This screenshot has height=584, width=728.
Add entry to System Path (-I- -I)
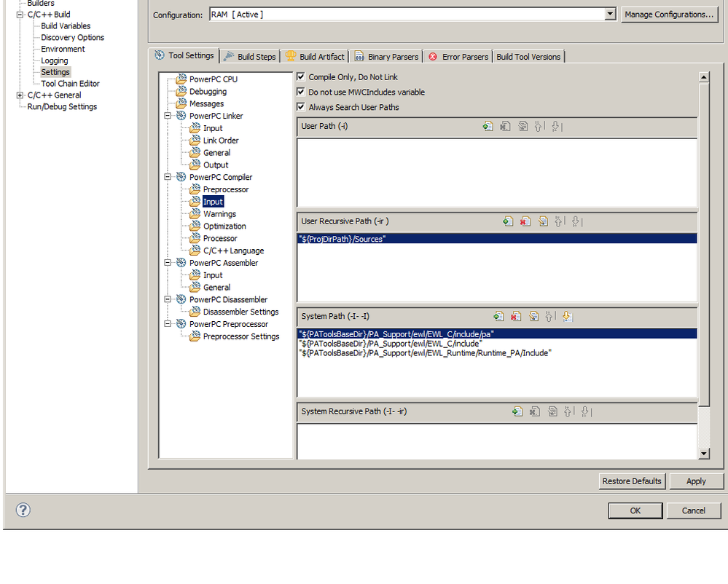[498, 316]
